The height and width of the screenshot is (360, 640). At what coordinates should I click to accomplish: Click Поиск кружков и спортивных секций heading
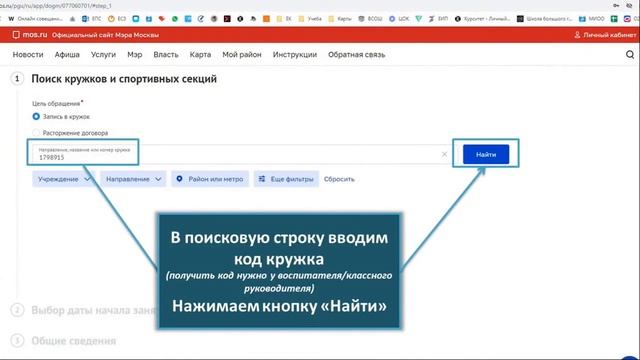pyautogui.click(x=124, y=79)
